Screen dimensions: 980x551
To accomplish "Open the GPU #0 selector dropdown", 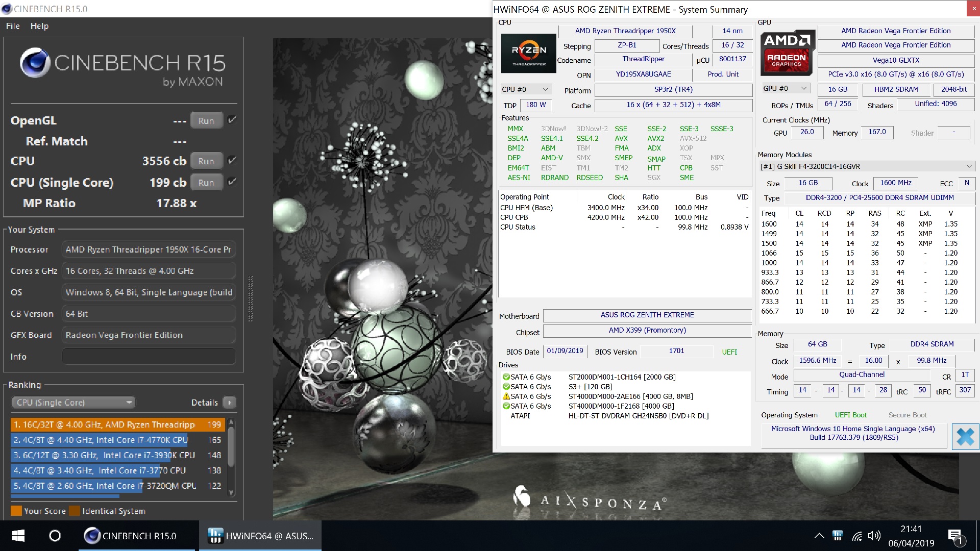I will point(786,88).
